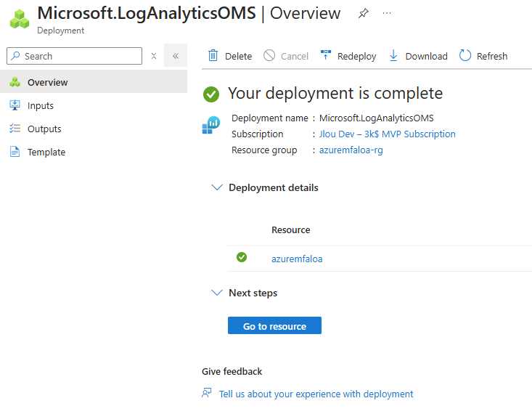Screen dimensions: 532x414
Task: Click the Template document icon
Action: (x=15, y=152)
